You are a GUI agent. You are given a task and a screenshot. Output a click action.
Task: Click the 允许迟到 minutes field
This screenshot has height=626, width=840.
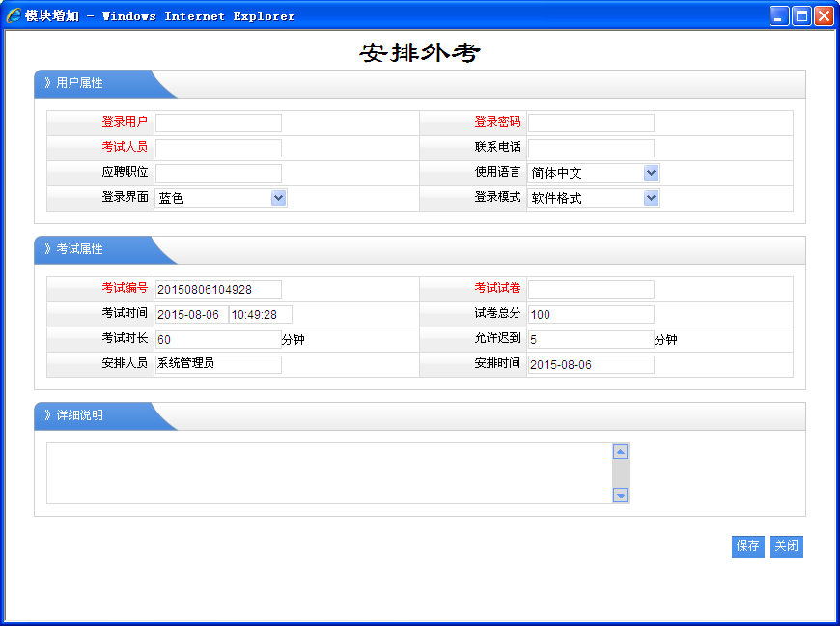[x=591, y=339]
